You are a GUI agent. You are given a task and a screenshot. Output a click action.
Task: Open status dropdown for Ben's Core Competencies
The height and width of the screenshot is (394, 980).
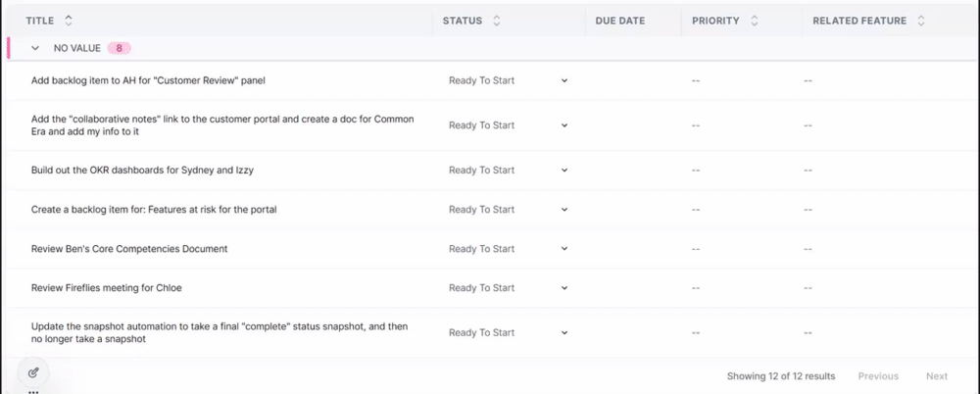563,249
